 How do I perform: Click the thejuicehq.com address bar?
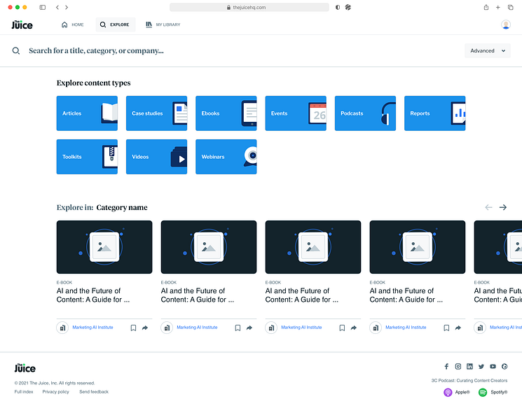point(249,7)
